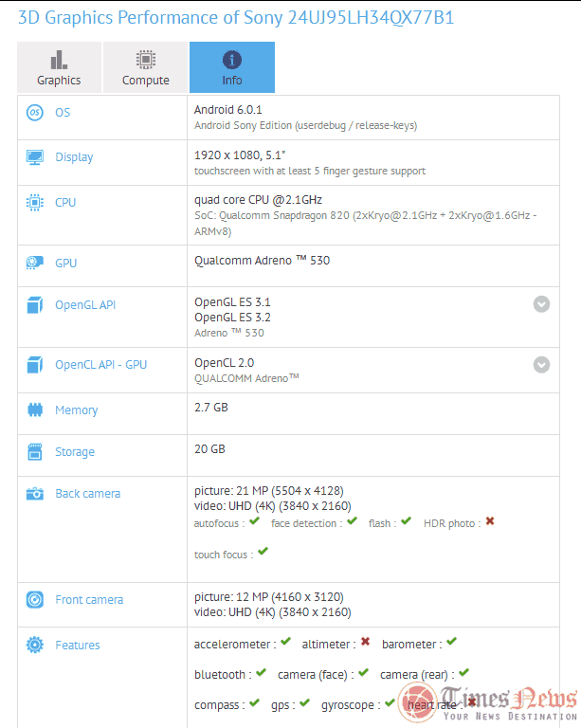Viewport: 581px width, 728px height.
Task: Click the Features gear icon
Action: (x=35, y=646)
